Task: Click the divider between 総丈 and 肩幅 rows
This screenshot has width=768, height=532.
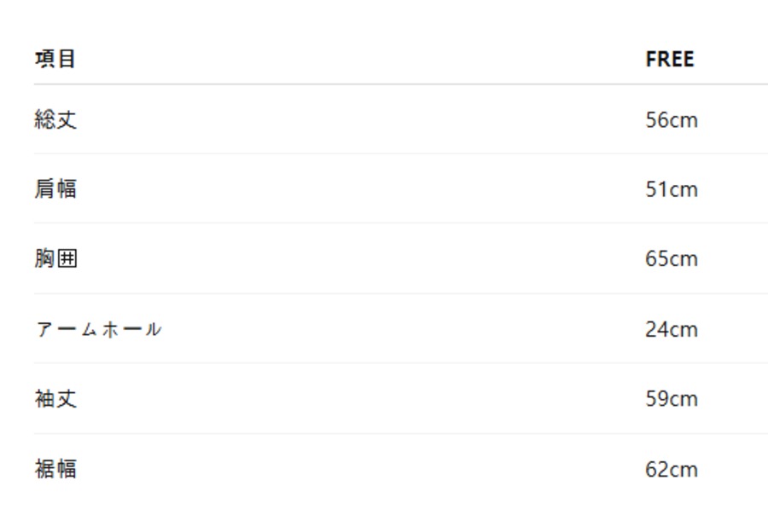Action: (x=401, y=154)
